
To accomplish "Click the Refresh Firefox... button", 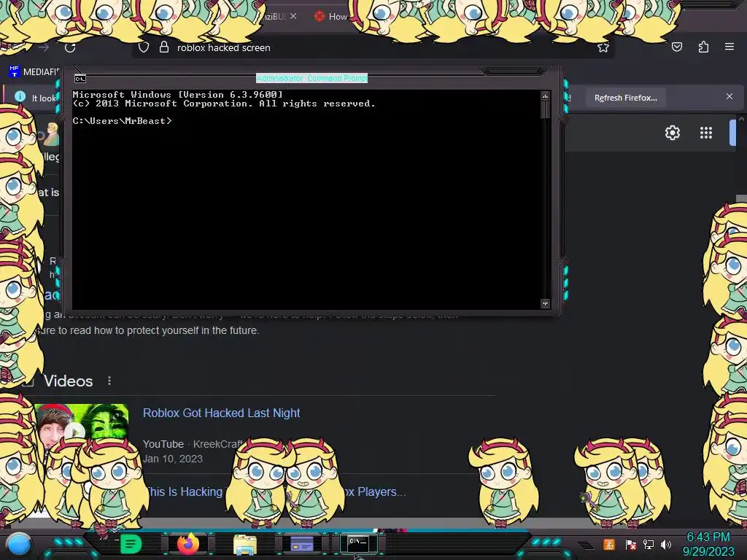I will pos(625,98).
